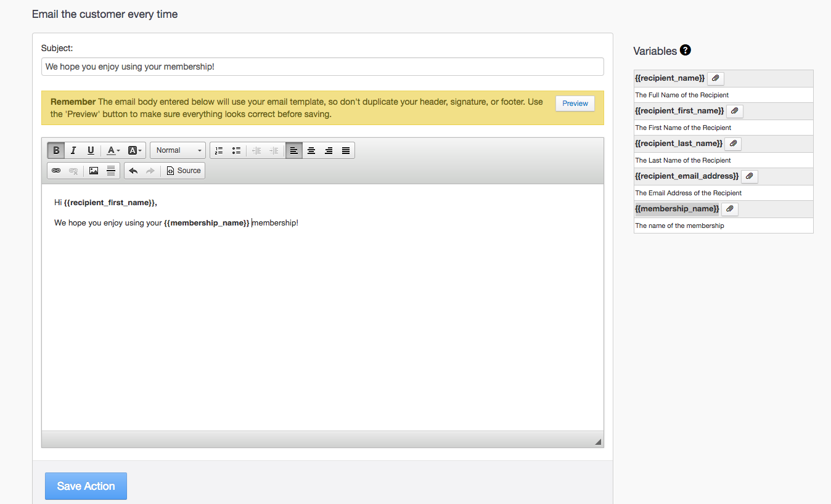Align text to the right
The image size is (831, 504).
coord(329,150)
